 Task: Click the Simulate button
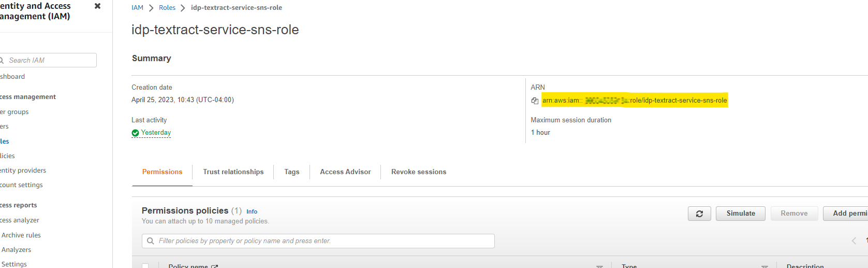(x=741, y=214)
